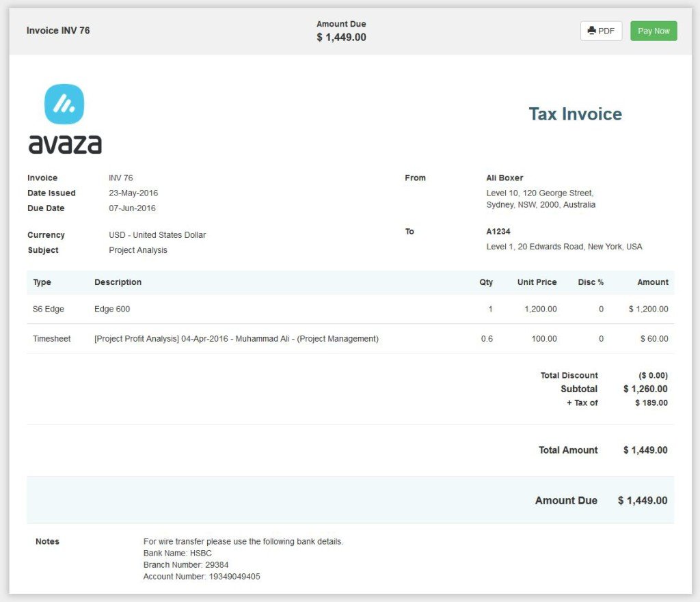Click the Description column header
This screenshot has width=700, height=602.
coord(118,282)
